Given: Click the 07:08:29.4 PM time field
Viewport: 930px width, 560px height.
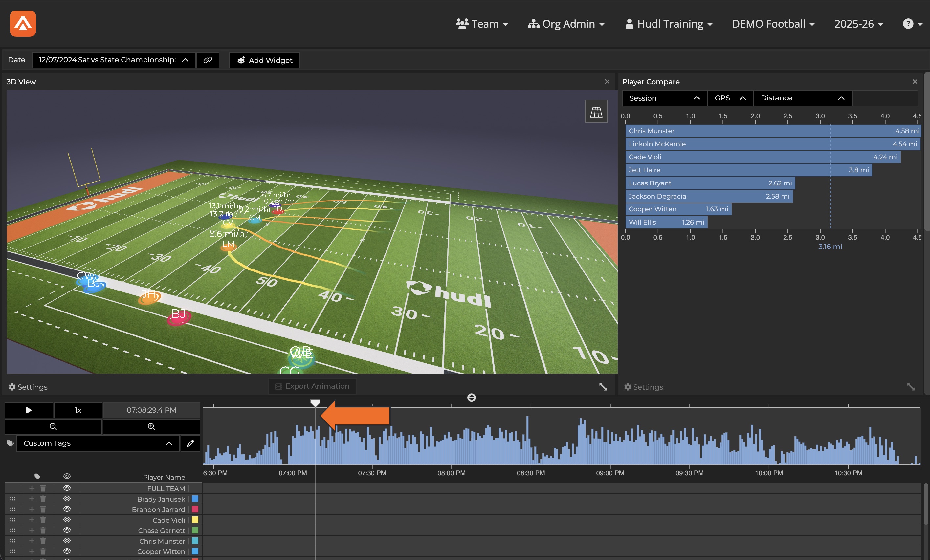Looking at the screenshot, I should 151,410.
